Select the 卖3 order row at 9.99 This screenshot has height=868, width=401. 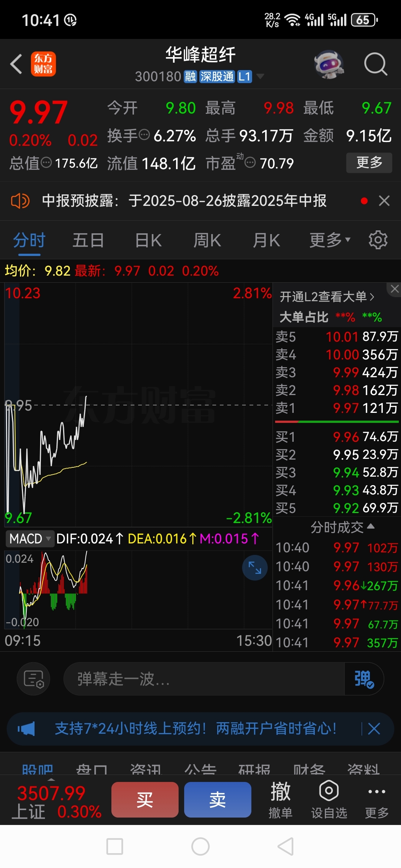[x=337, y=372]
